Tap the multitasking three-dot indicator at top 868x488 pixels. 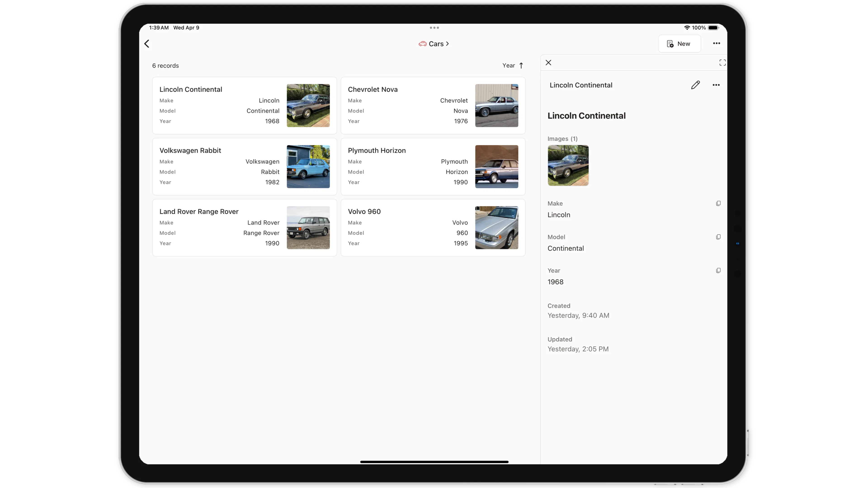click(x=434, y=28)
